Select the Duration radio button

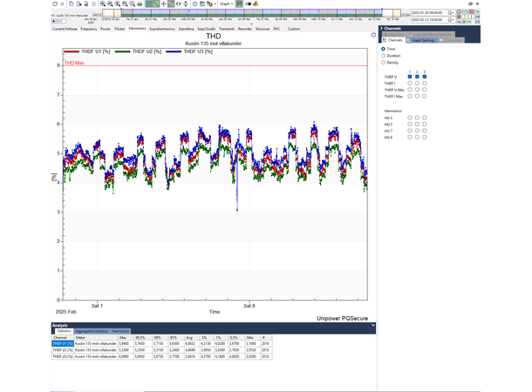pos(384,56)
